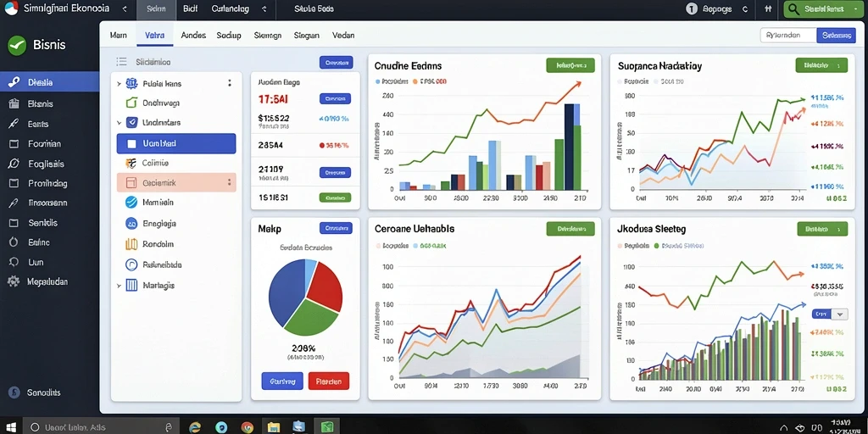
Task: Toggle the Undonktars checkbox
Action: tap(131, 123)
